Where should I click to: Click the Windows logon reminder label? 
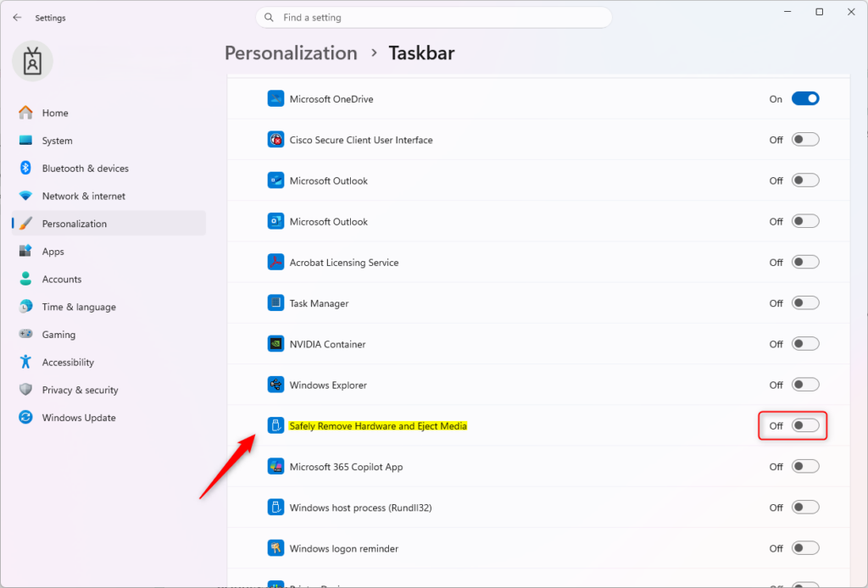pos(344,549)
